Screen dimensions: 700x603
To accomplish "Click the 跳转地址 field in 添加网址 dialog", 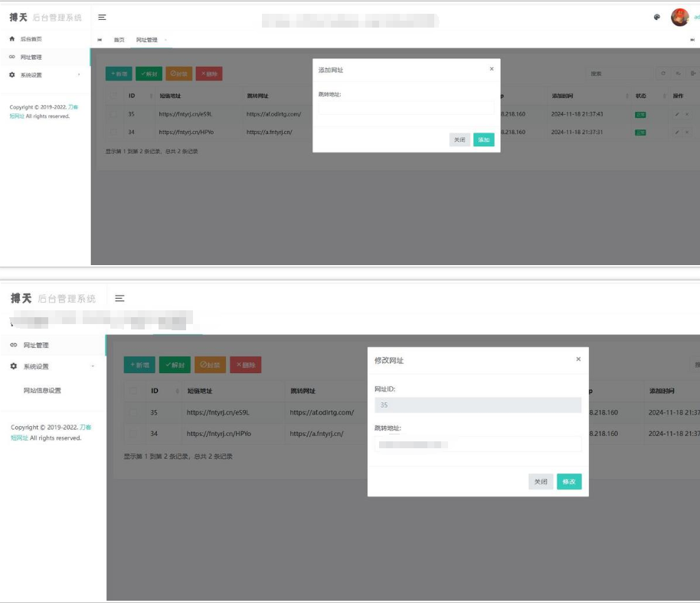I will pos(406,110).
